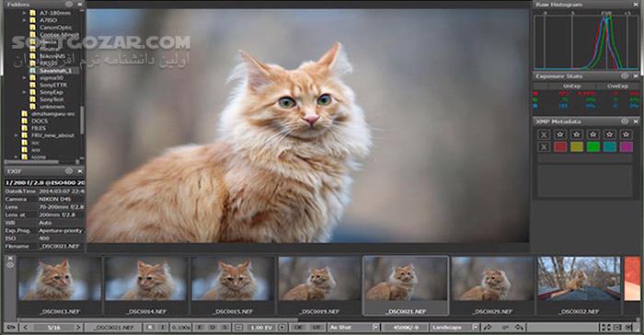Set a four-star rating

click(x=609, y=134)
